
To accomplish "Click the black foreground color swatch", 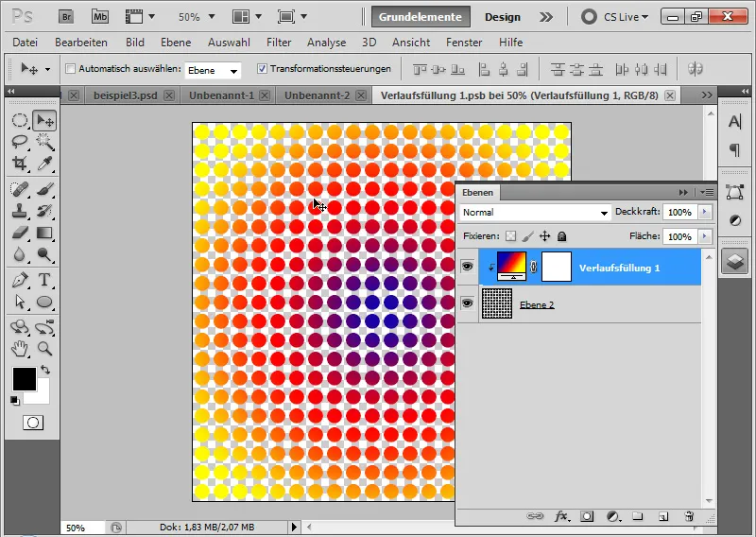I will 25,379.
